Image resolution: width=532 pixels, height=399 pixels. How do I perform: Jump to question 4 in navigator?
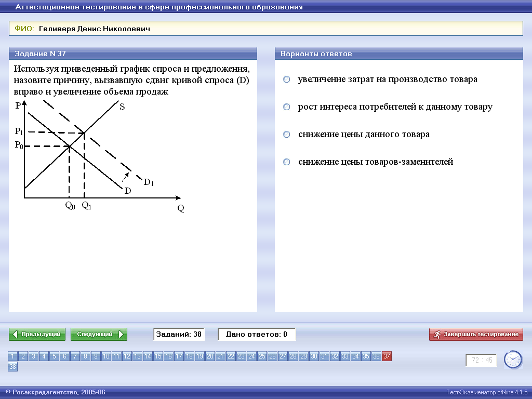point(44,356)
